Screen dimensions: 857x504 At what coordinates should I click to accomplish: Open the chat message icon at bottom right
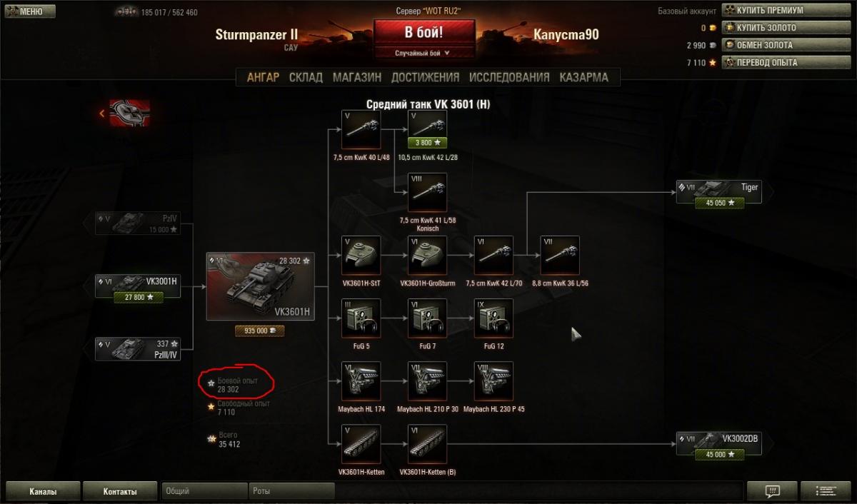(x=772, y=491)
